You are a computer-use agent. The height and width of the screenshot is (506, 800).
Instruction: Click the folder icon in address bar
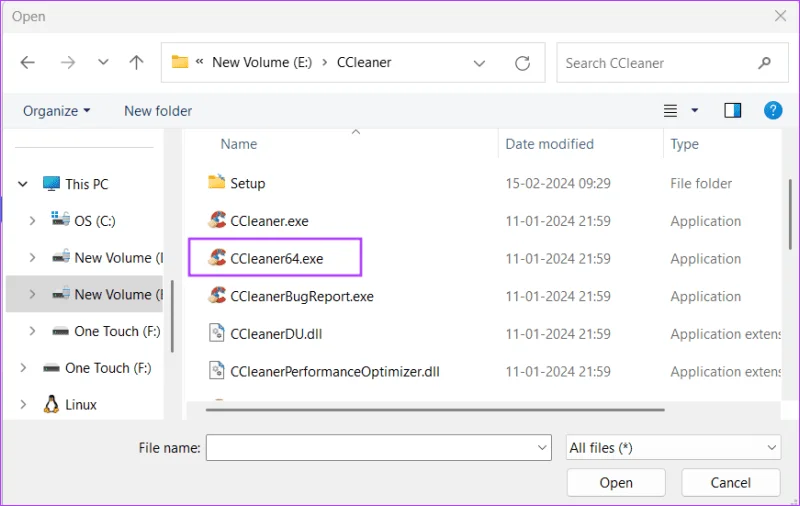pyautogui.click(x=180, y=62)
